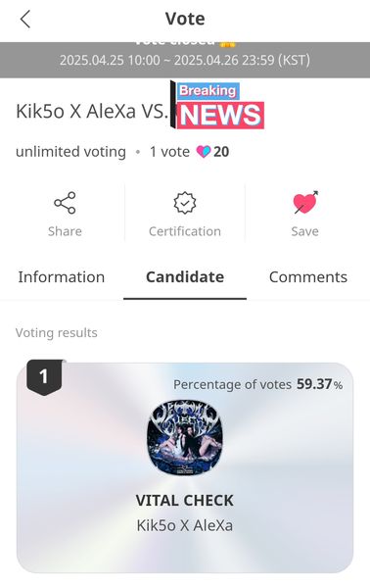Tap the Save label text
This screenshot has height=588, width=370.
305,231
